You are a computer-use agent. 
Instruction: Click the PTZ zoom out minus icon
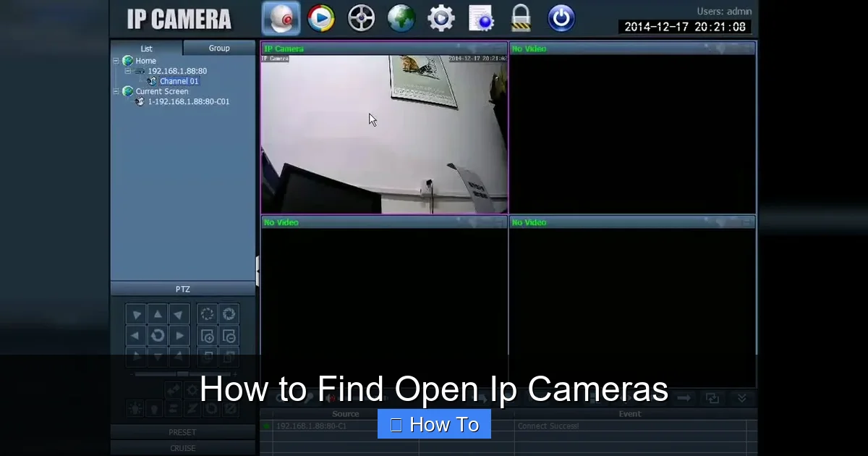point(229,336)
